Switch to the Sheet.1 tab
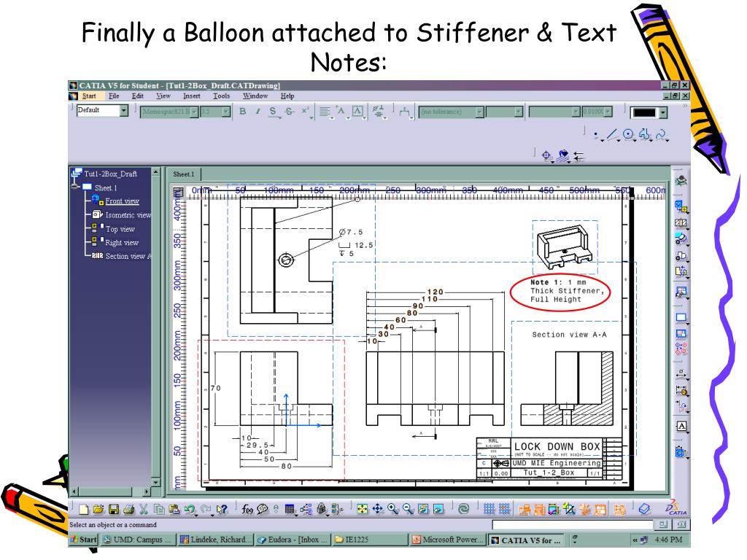 tap(183, 174)
